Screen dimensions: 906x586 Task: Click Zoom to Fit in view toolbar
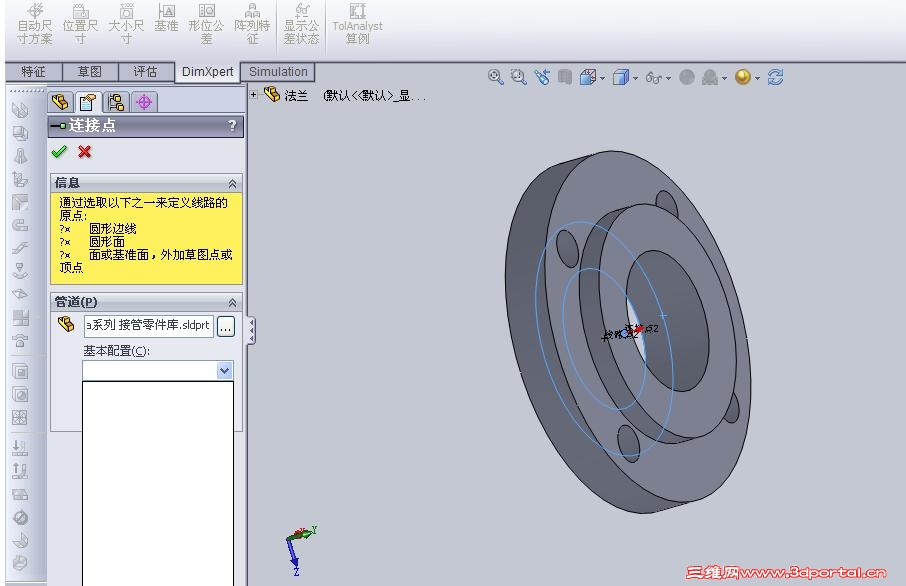pyautogui.click(x=495, y=77)
